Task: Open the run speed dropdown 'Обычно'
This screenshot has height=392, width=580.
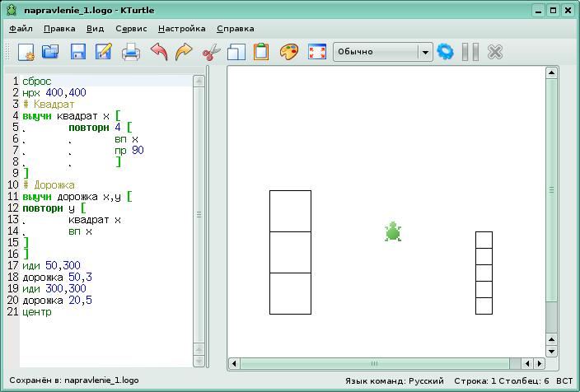Action: pyautogui.click(x=382, y=52)
